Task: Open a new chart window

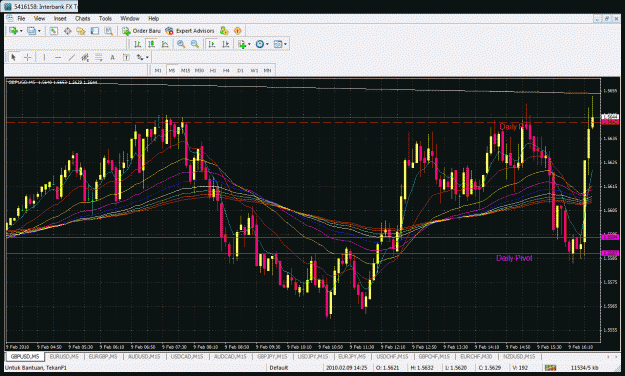Action: [x=13, y=31]
